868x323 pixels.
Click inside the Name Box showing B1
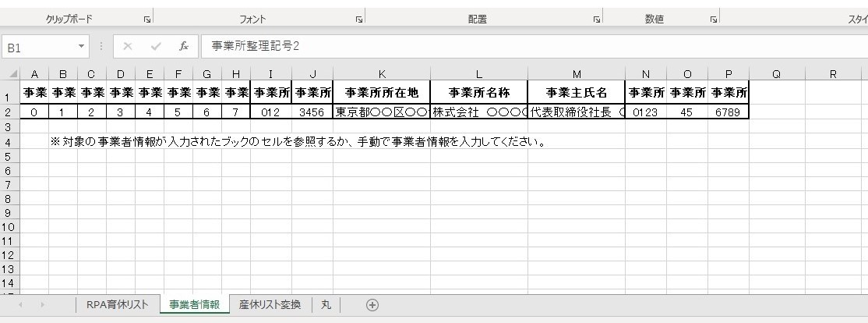39,48
